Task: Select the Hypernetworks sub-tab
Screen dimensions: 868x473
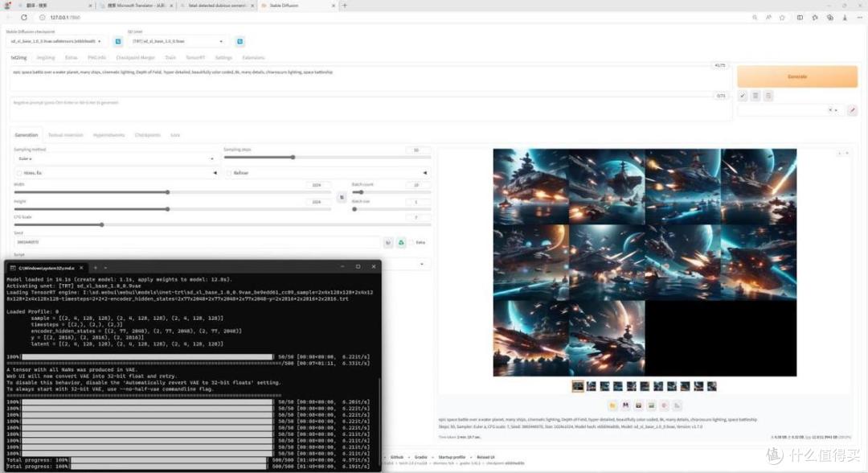Action: (108, 135)
